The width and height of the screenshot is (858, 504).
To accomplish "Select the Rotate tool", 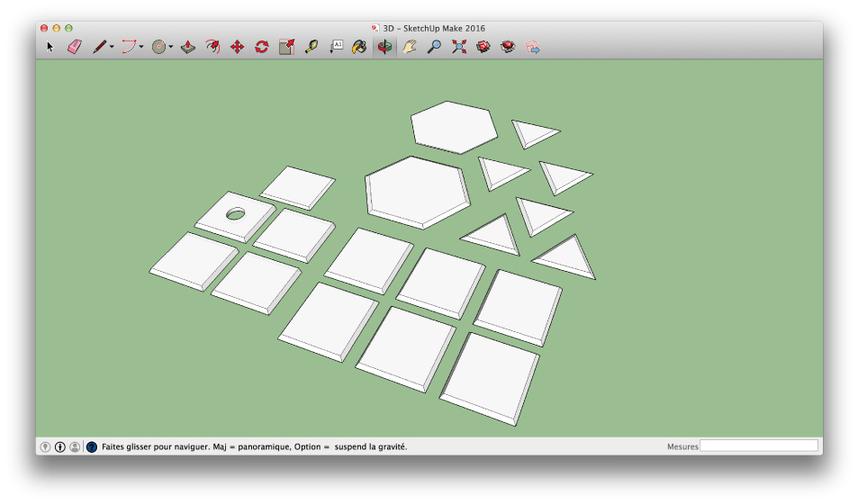I will pos(262,47).
